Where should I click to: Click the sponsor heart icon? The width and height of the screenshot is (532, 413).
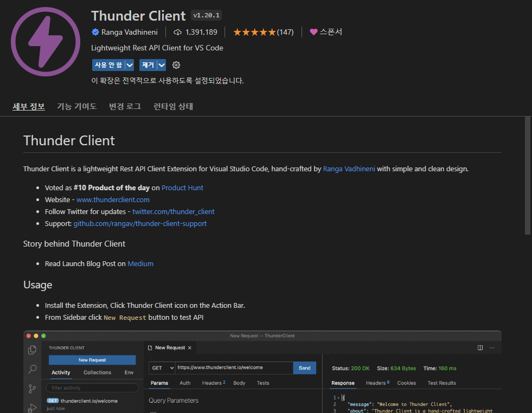click(x=313, y=31)
